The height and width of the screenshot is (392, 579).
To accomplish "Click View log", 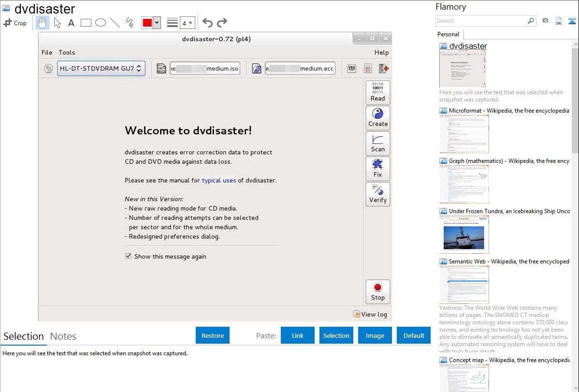I will pos(370,314).
